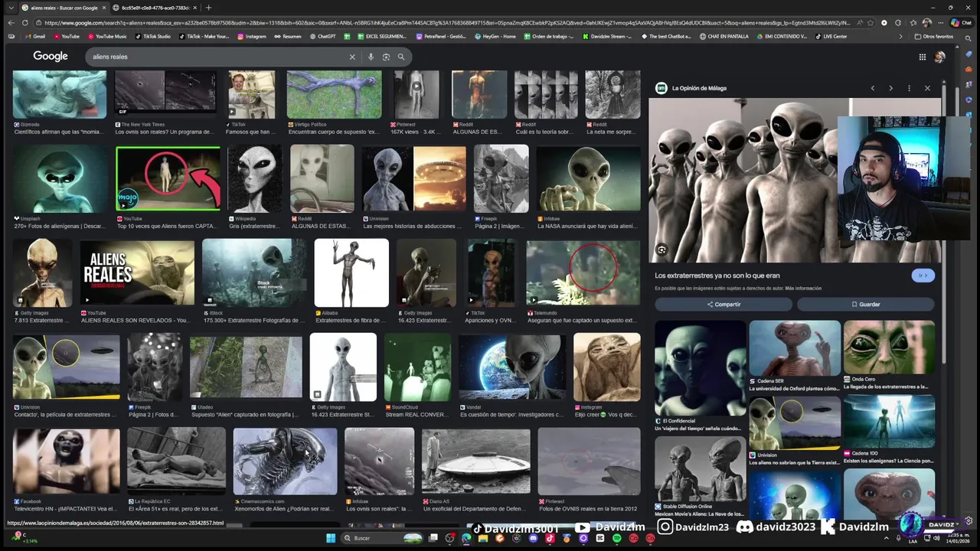
Task: Open the Google account avatar
Action: pos(939,57)
